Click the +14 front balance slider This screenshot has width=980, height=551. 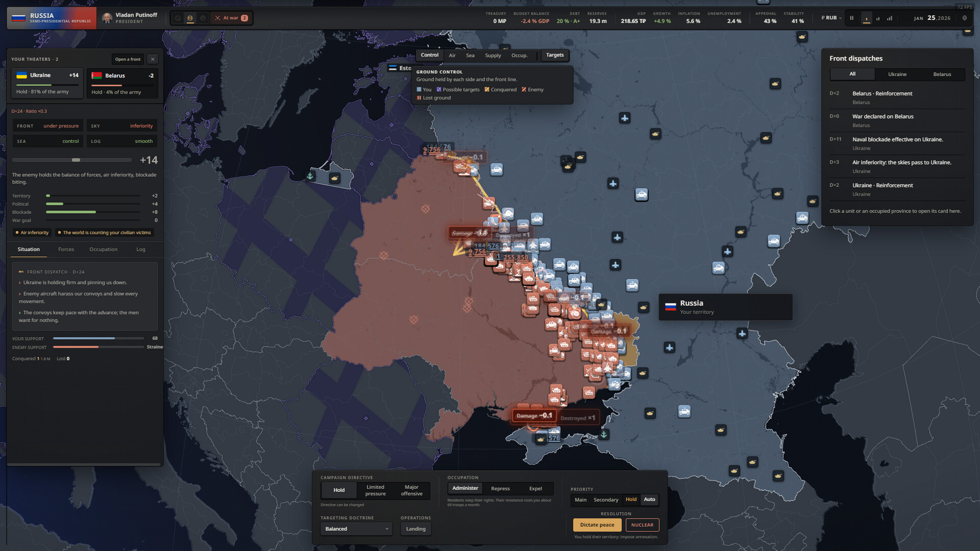(72, 160)
